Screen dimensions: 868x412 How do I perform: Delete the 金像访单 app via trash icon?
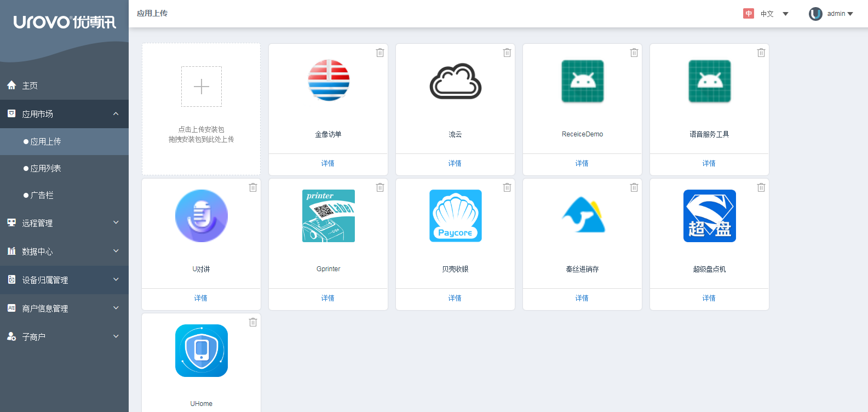click(x=380, y=53)
